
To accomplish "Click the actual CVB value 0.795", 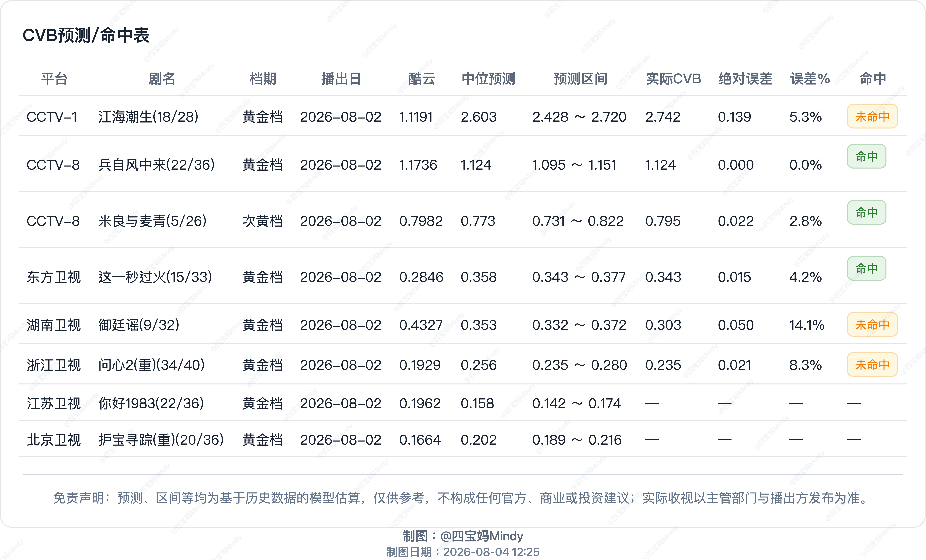I will [x=663, y=221].
